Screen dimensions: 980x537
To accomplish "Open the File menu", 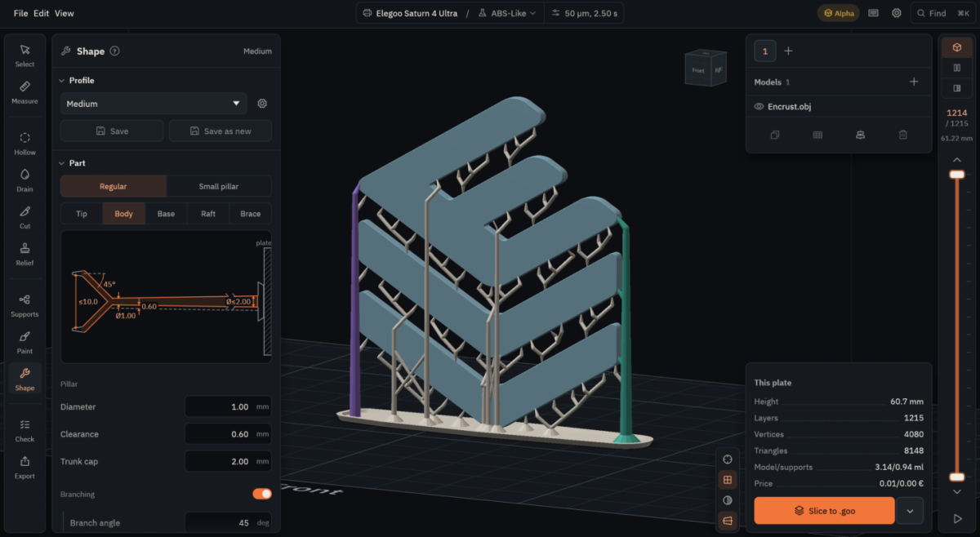I will click(21, 13).
